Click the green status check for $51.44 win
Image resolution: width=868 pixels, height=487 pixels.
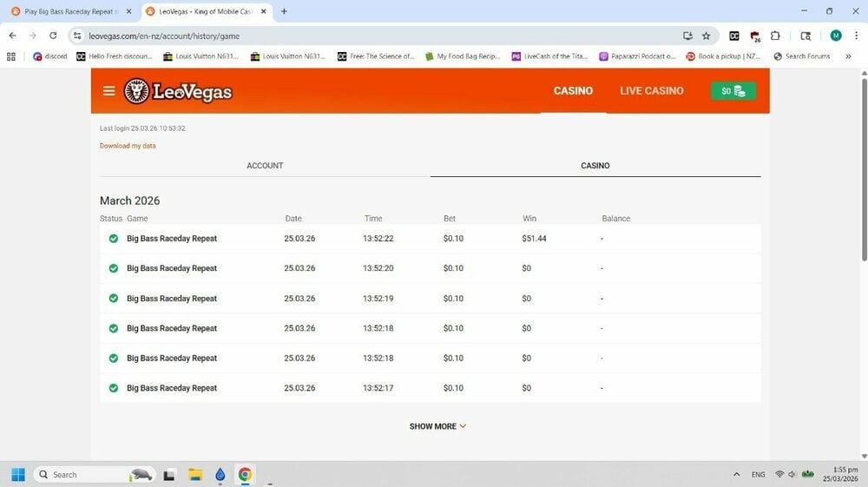coord(114,239)
